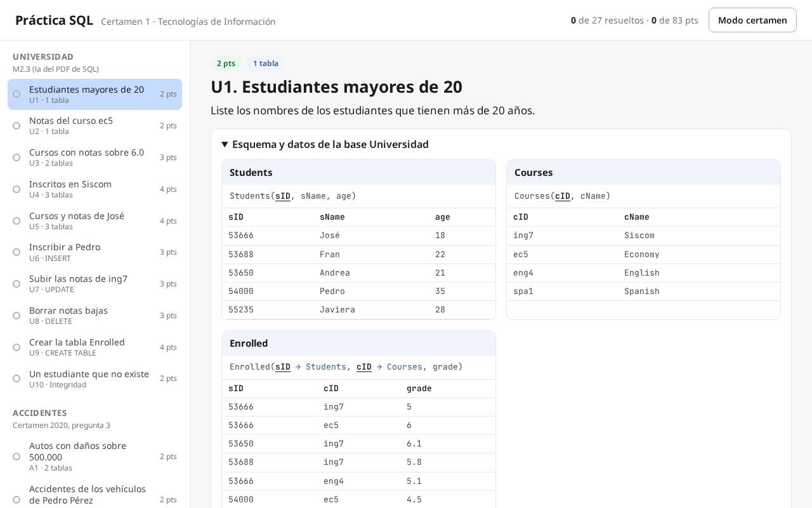
Task: Open Crear la tabla Enrolled exercise
Action: (x=95, y=347)
